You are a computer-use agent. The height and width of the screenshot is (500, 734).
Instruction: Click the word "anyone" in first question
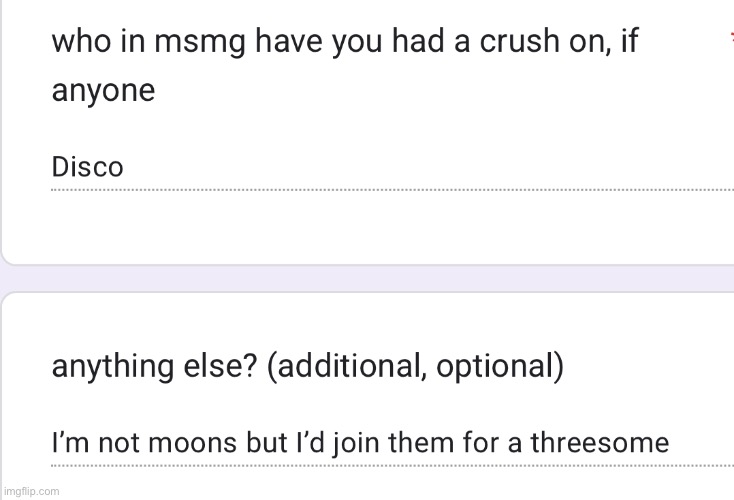103,92
